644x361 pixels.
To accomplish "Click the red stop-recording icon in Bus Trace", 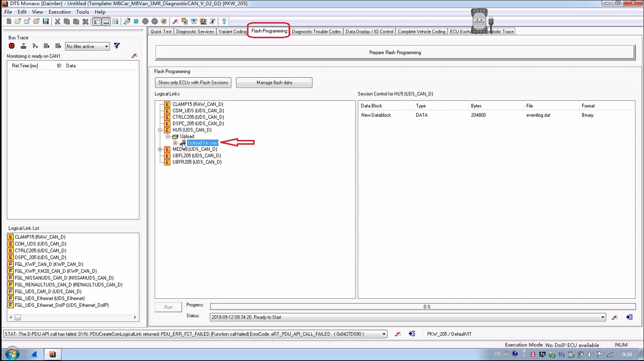I will 12,46.
